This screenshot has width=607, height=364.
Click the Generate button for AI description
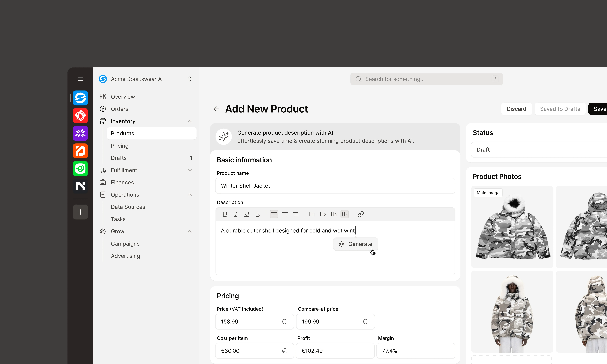pos(356,244)
